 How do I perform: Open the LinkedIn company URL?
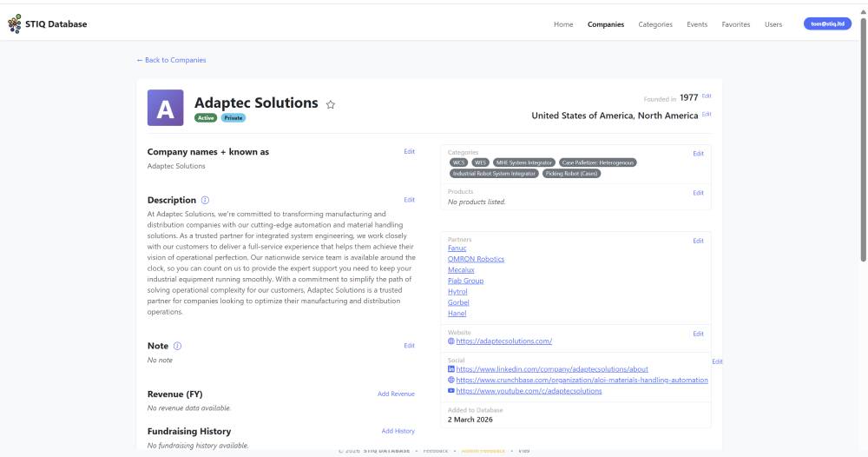click(552, 369)
